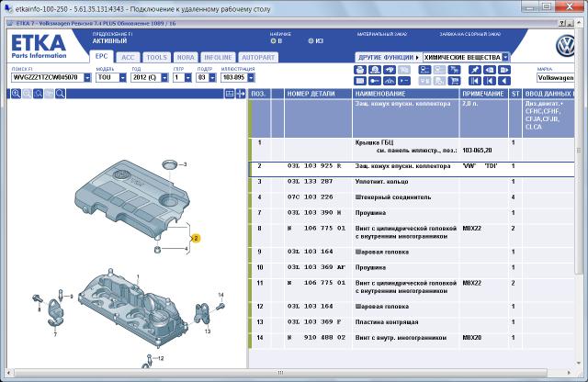
Task: Click 'Штекерный соединитель' part name
Action: pyautogui.click(x=393, y=197)
